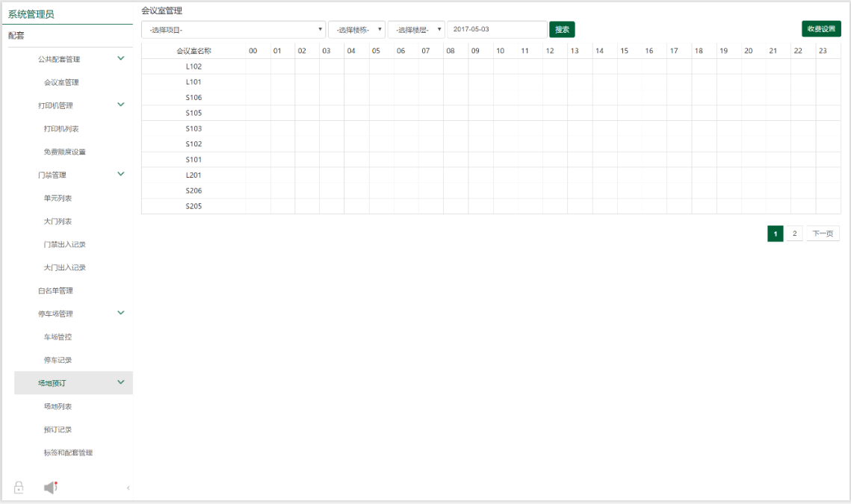851x504 pixels.
Task: Click the 00 hour column header
Action: click(253, 51)
